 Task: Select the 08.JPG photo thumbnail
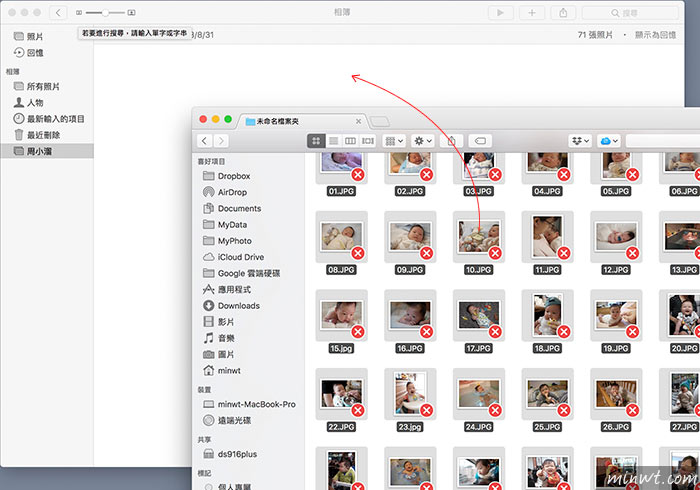pos(342,237)
